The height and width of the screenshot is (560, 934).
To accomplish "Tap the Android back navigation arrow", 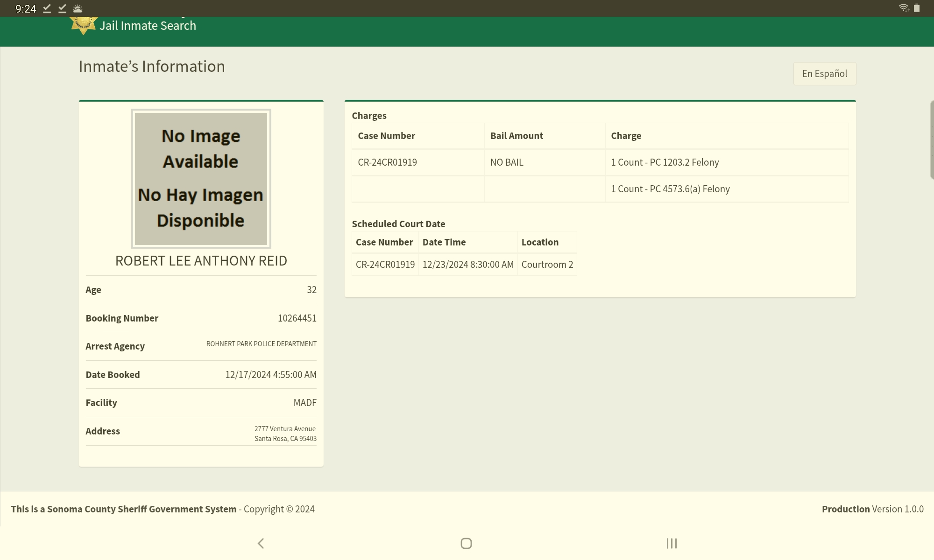I will [261, 543].
